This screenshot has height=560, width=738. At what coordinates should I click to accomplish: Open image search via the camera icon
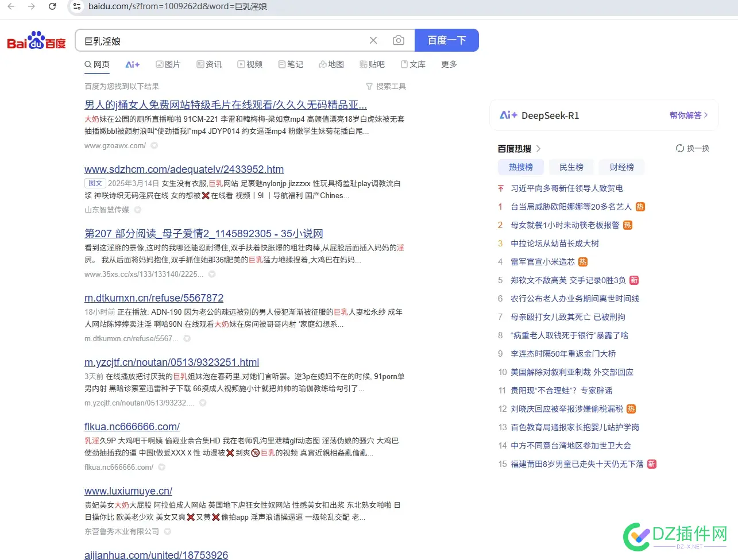point(399,40)
